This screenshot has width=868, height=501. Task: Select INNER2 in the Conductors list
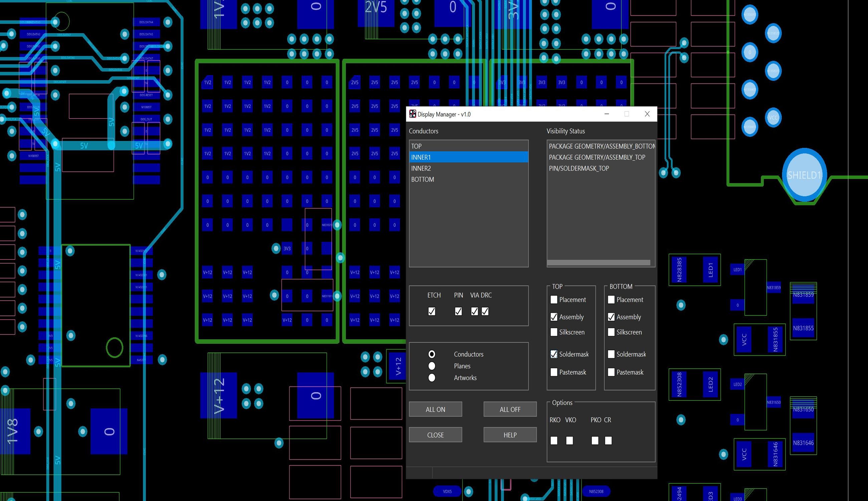tap(468, 168)
